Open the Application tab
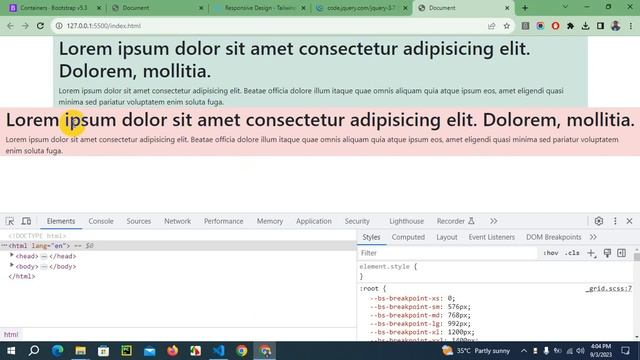The image size is (640, 360). point(313,221)
